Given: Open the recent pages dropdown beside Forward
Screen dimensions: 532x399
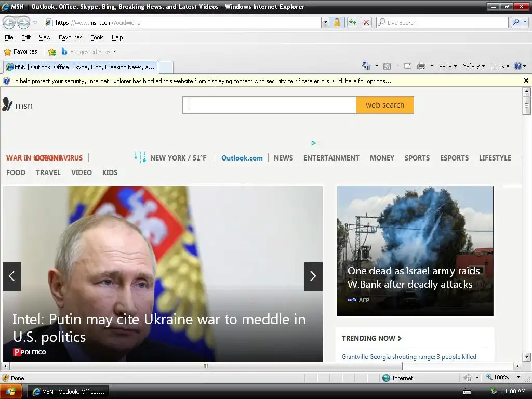Looking at the screenshot, I should tap(35, 23).
